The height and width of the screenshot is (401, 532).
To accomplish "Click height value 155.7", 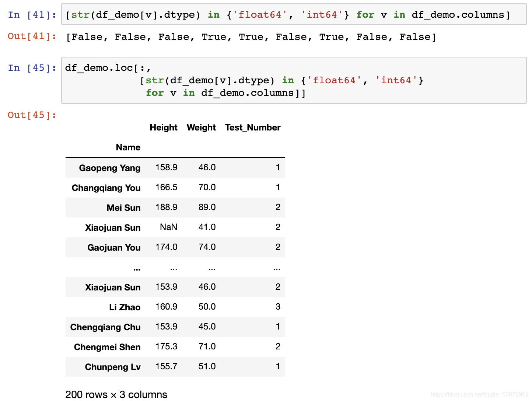I will pyautogui.click(x=167, y=366).
